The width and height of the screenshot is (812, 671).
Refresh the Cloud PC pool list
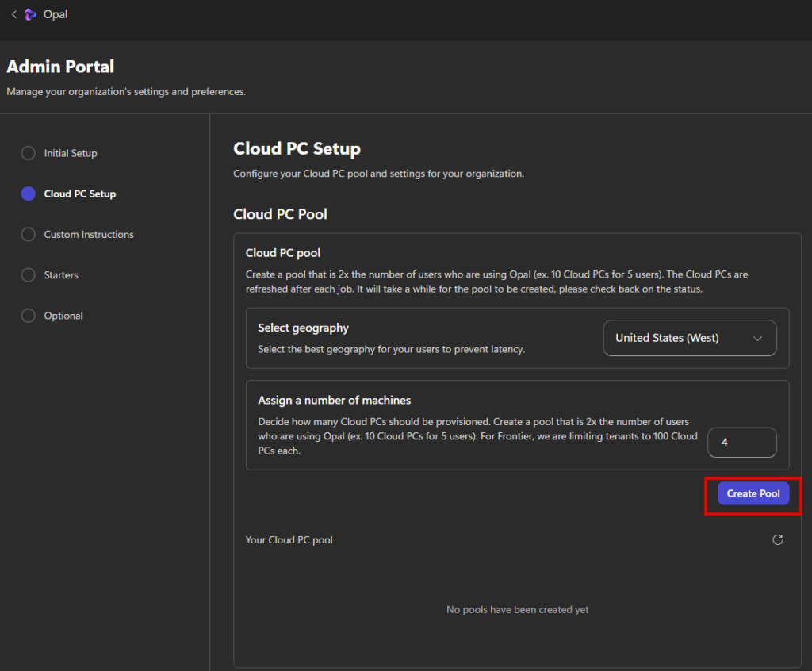pyautogui.click(x=778, y=539)
